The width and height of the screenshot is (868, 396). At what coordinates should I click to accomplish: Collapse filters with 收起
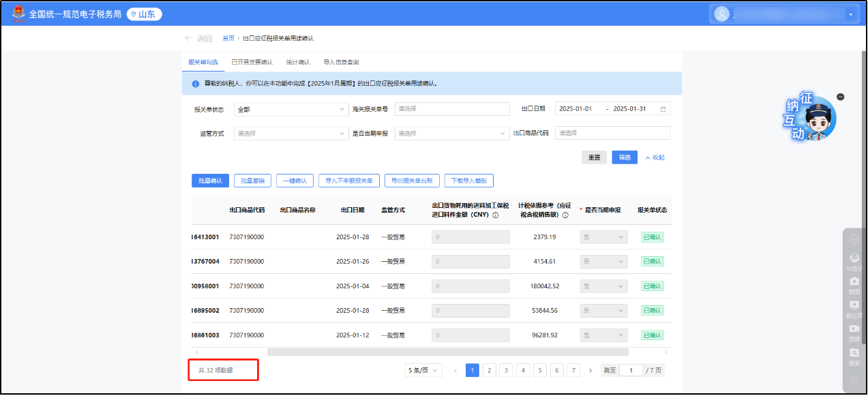655,157
